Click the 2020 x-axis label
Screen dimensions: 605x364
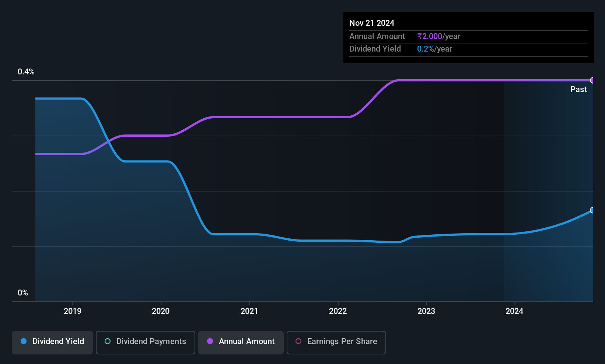click(x=161, y=311)
